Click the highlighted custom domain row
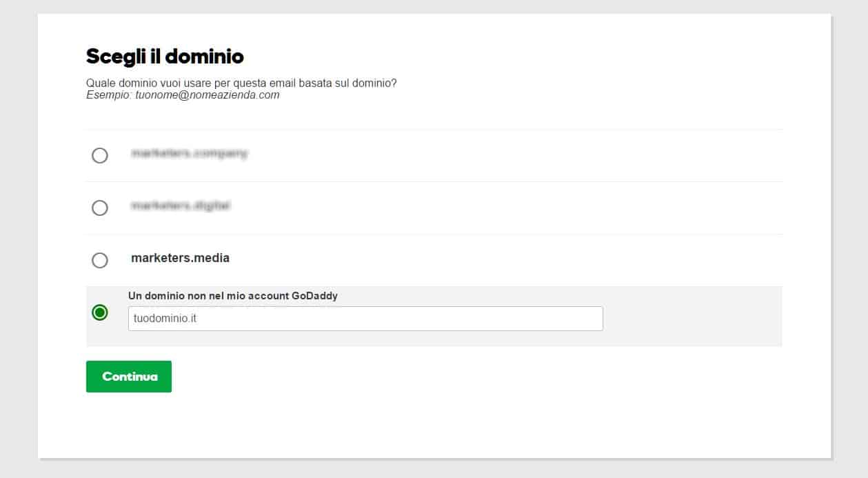Screen dimensions: 868x478 pyautogui.click(x=434, y=315)
